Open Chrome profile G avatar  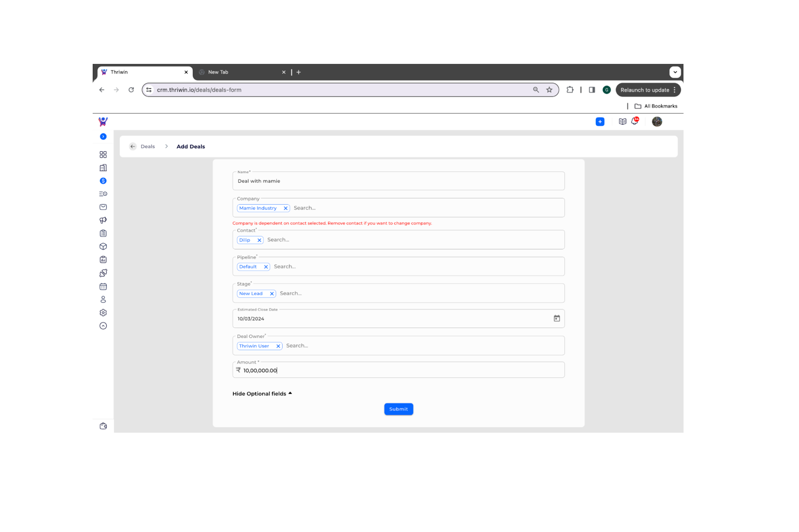[x=607, y=90]
